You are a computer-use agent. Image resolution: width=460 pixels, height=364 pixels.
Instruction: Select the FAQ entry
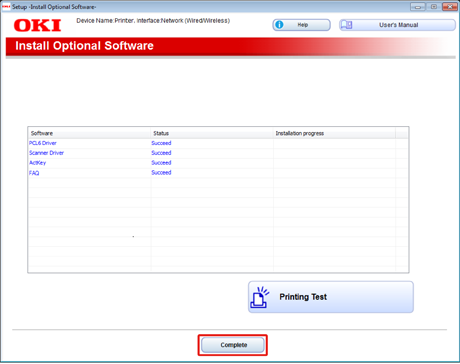(x=34, y=173)
